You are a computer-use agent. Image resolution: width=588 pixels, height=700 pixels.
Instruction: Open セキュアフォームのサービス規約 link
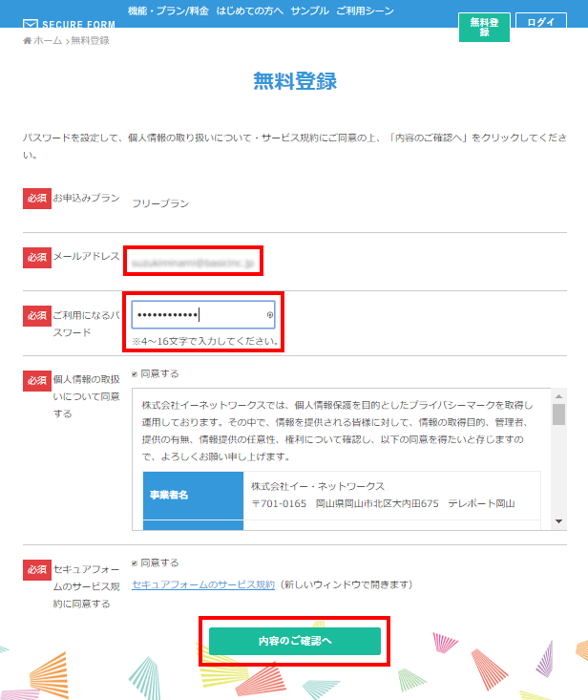203,584
